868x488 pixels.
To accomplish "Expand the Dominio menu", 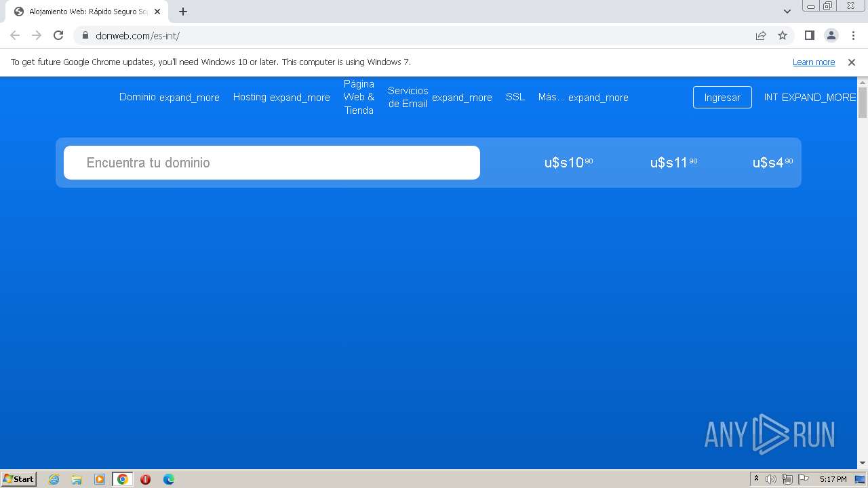I will (x=170, y=97).
